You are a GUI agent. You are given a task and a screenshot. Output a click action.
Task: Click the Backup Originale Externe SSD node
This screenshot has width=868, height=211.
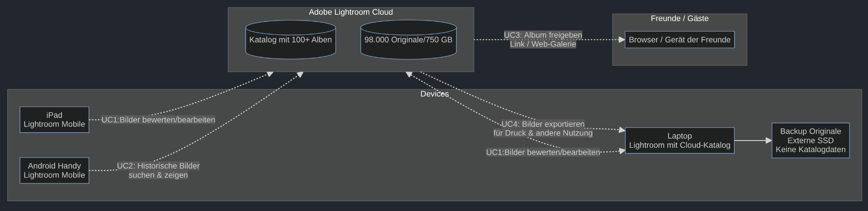coord(811,141)
